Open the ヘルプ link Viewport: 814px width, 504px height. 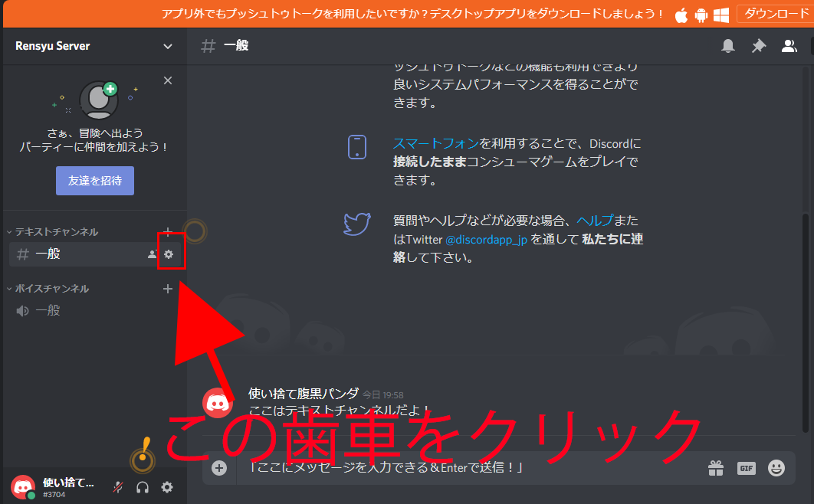click(x=595, y=221)
